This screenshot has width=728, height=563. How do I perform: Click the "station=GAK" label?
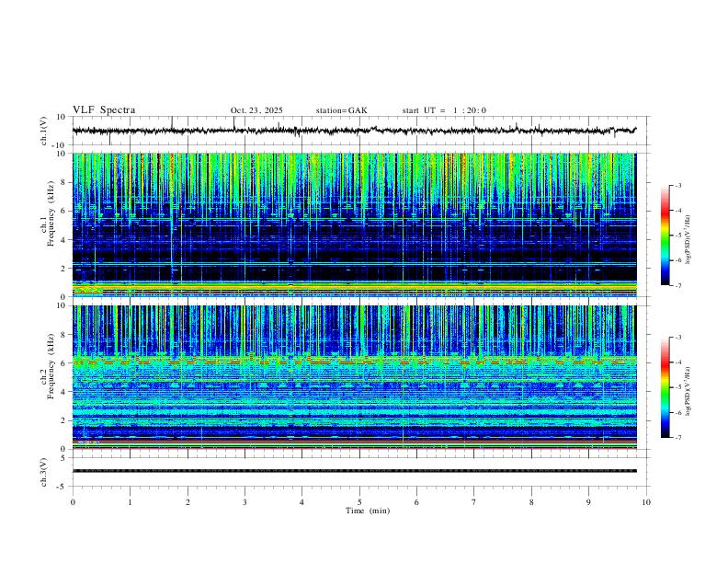pos(341,110)
